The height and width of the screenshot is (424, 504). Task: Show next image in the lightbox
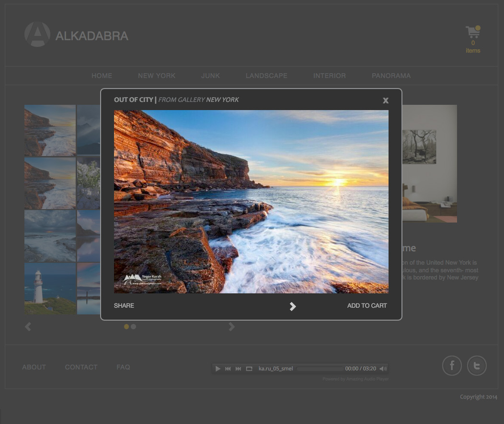[293, 306]
